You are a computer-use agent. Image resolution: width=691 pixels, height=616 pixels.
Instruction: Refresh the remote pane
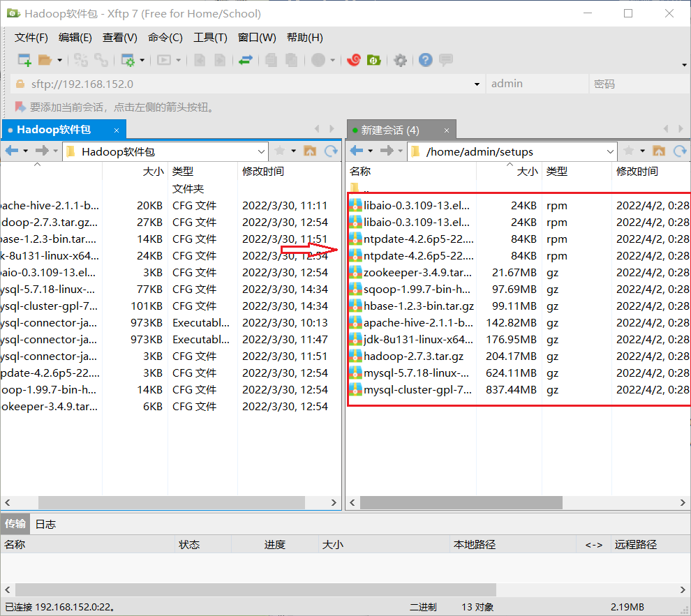(680, 151)
